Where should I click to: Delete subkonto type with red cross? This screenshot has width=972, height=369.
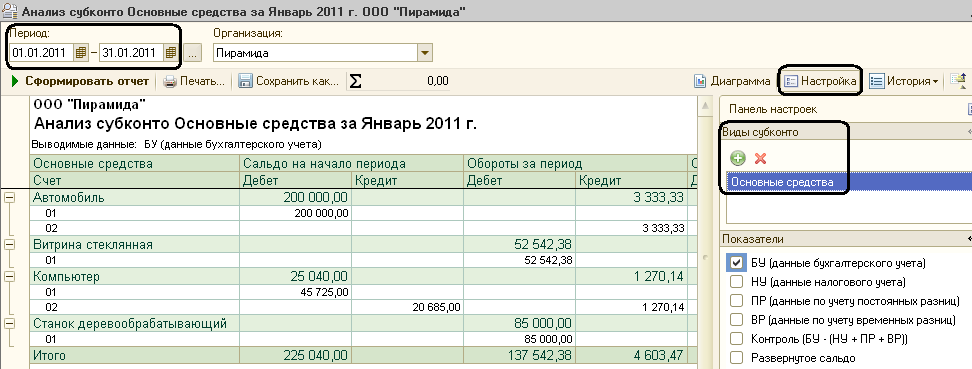761,158
